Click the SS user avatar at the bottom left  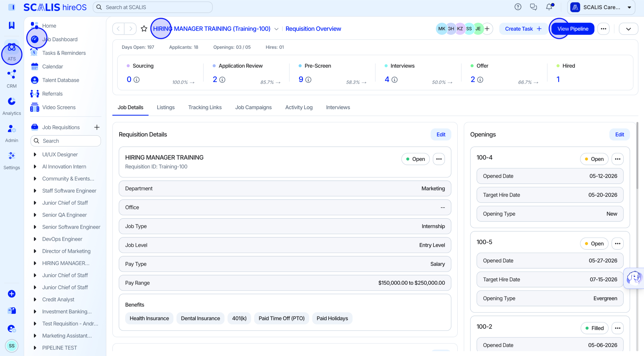point(12,346)
